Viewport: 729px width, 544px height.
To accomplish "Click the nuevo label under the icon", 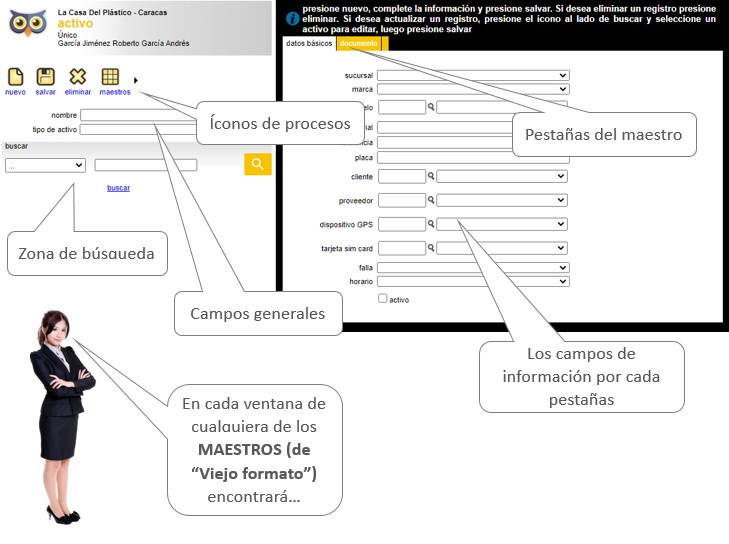I will pyautogui.click(x=15, y=92).
